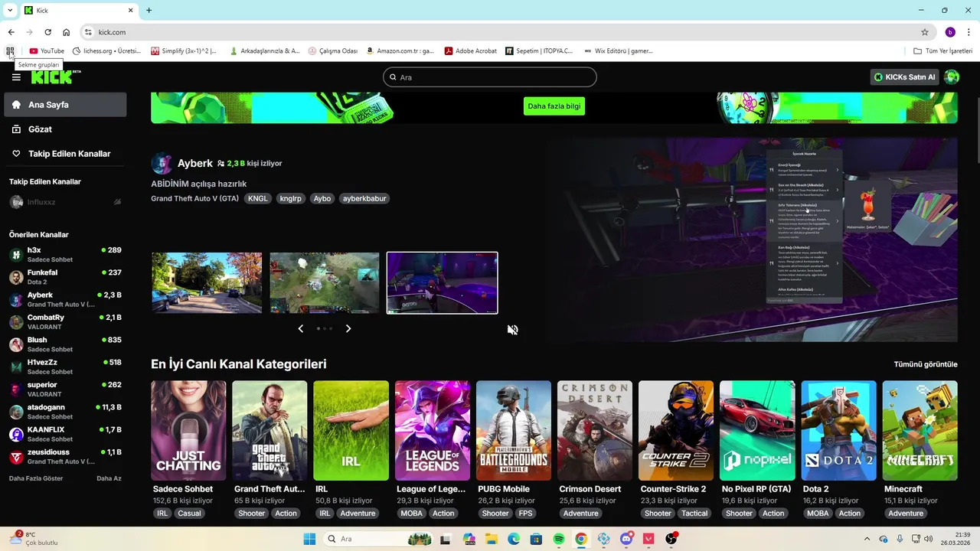Open the CombatRy channel avatar
The height and width of the screenshot is (551, 980).
pos(16,322)
